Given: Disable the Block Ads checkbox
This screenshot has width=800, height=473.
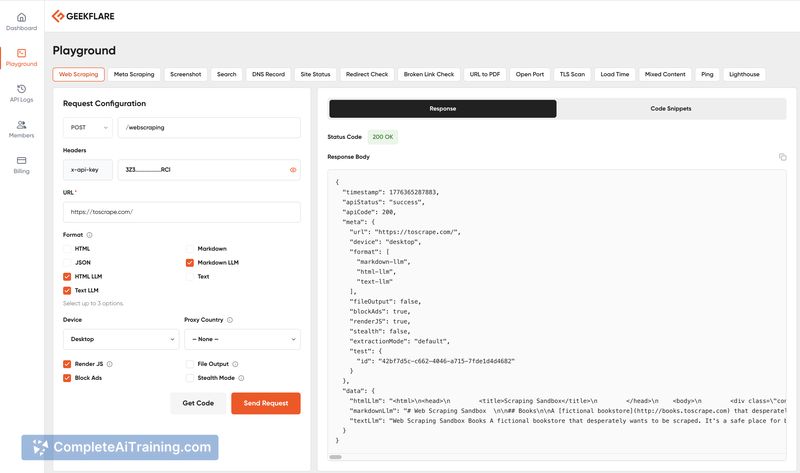Looking at the screenshot, I should coord(67,378).
